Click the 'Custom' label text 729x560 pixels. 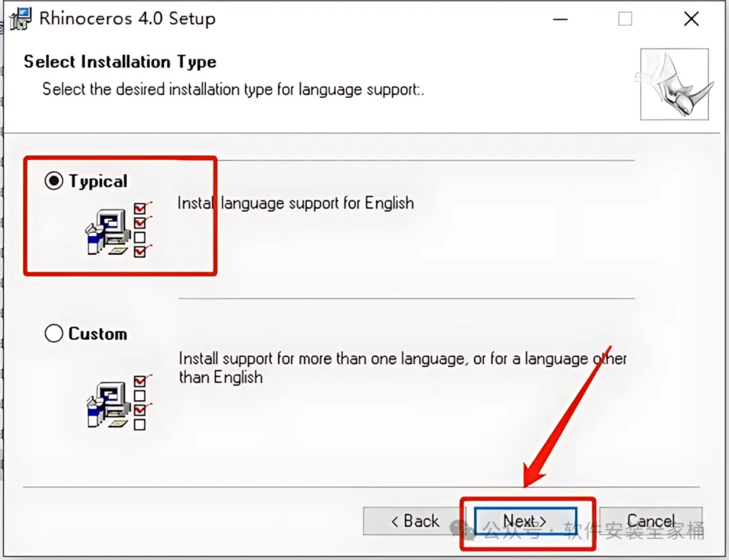[98, 334]
